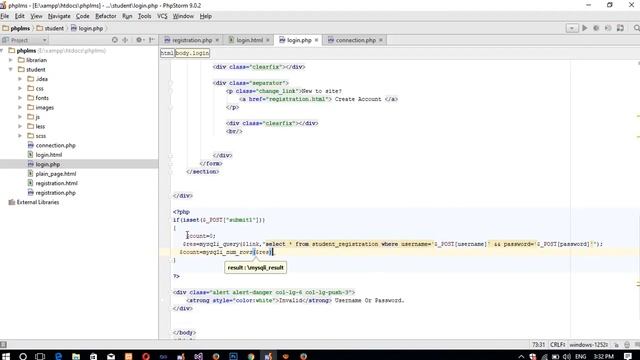Expand the scss folder
This screenshot has width=640, height=360.
pos(20,136)
